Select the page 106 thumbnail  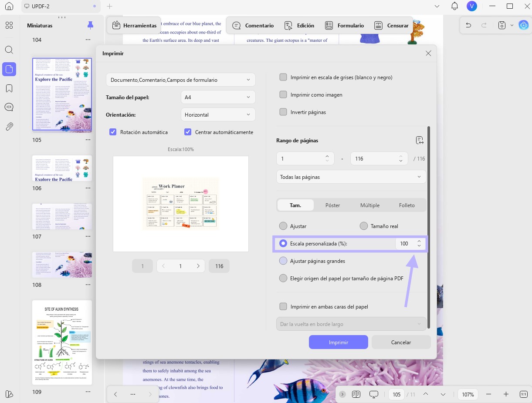point(62,168)
